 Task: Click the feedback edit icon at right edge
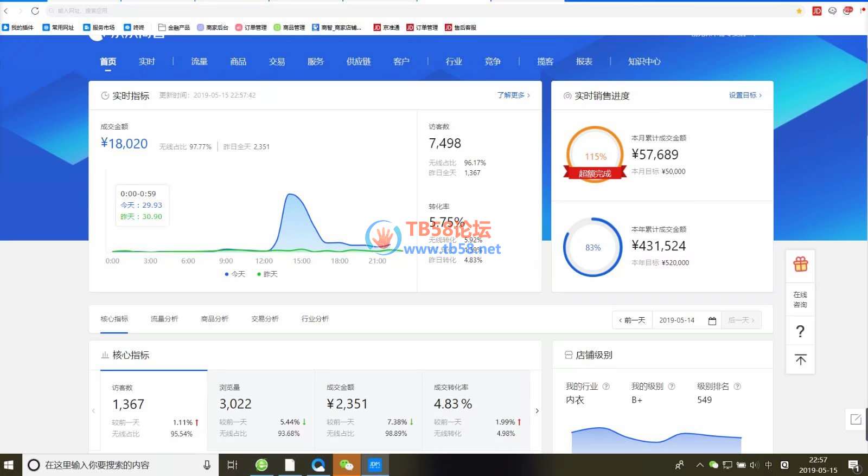(856, 419)
